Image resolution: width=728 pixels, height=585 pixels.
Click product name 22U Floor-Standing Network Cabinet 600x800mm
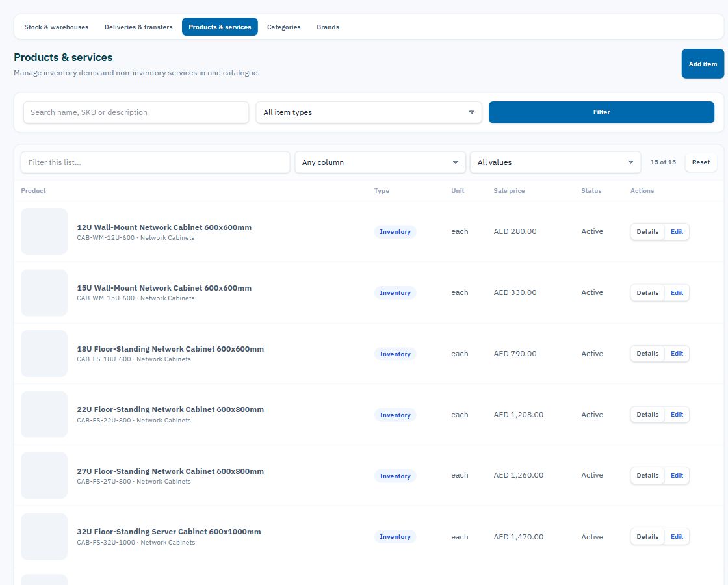[170, 409]
